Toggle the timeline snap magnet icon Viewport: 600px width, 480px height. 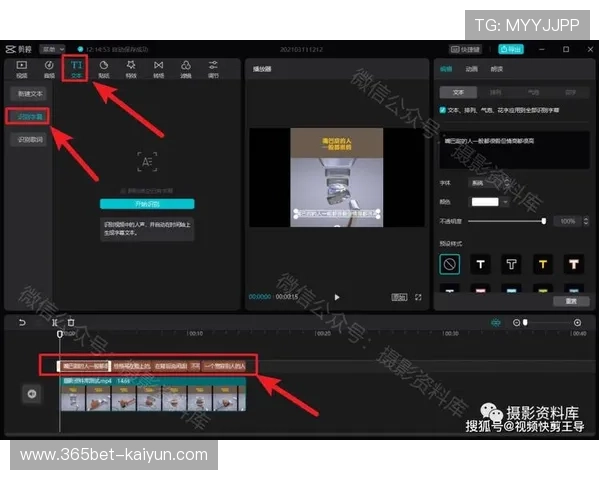(496, 323)
